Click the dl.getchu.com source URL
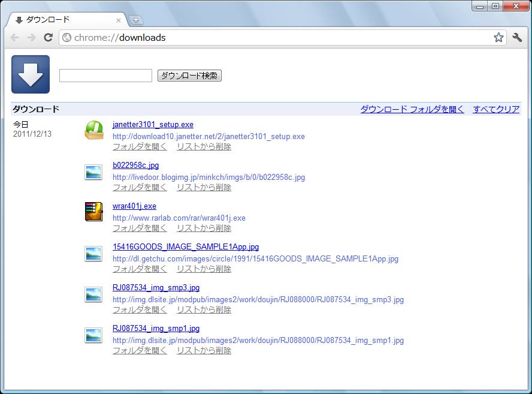532x394 pixels. point(255,259)
